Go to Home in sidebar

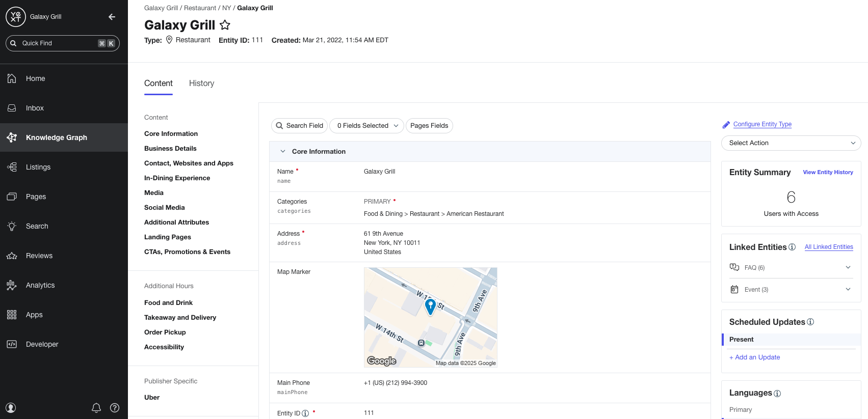(64, 78)
